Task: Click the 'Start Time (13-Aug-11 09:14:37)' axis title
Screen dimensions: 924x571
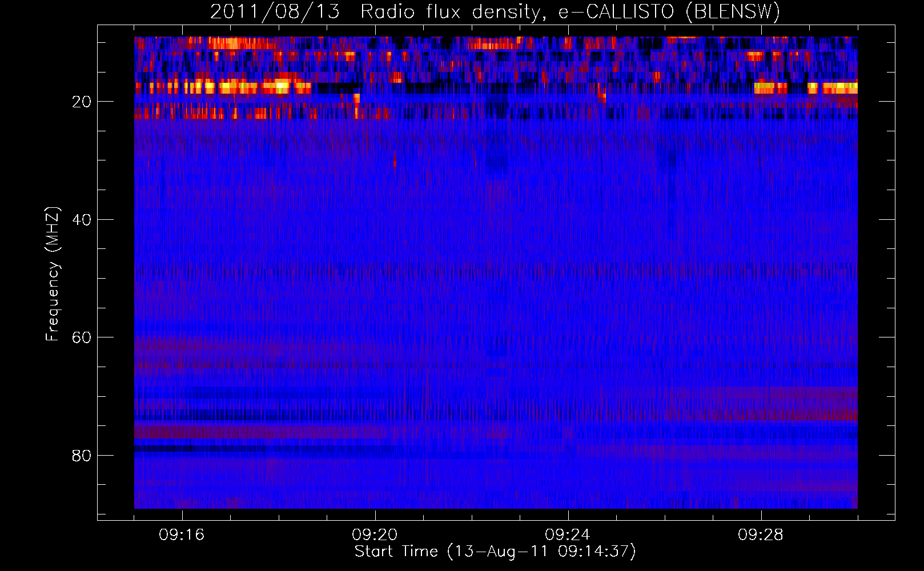Action: [x=495, y=552]
